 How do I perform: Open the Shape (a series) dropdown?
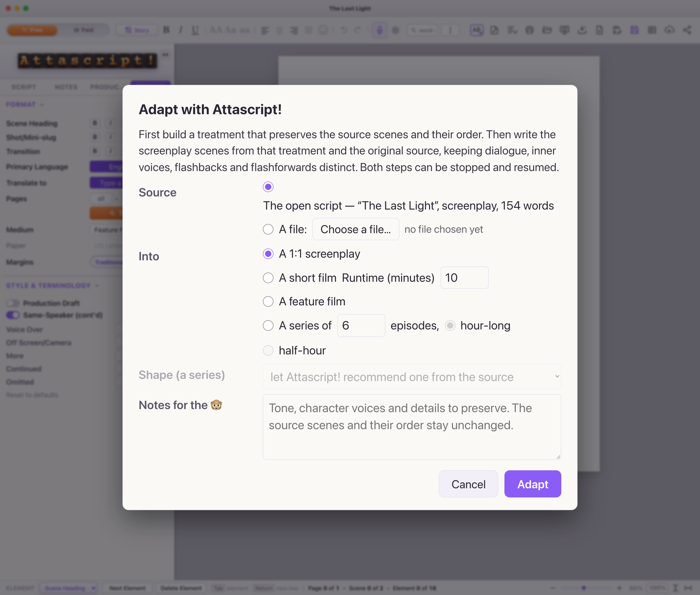pos(412,376)
